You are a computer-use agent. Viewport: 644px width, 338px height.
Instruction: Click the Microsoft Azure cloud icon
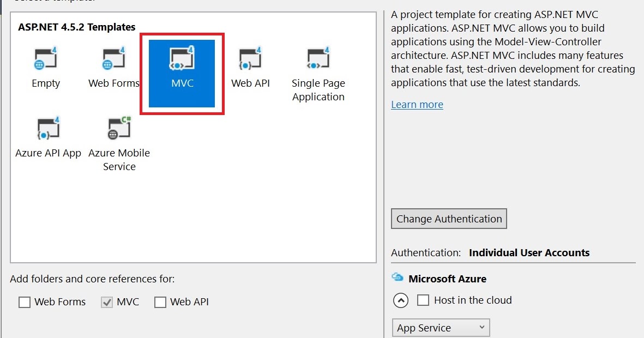pos(398,278)
